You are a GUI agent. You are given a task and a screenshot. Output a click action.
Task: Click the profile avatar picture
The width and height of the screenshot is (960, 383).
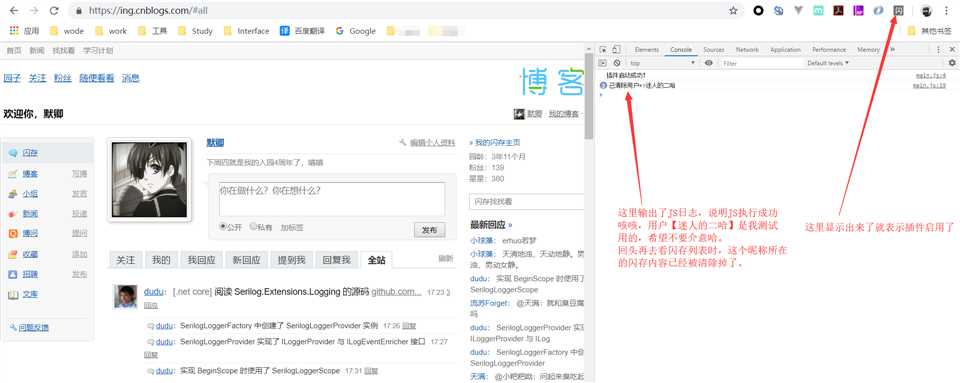[x=149, y=180]
